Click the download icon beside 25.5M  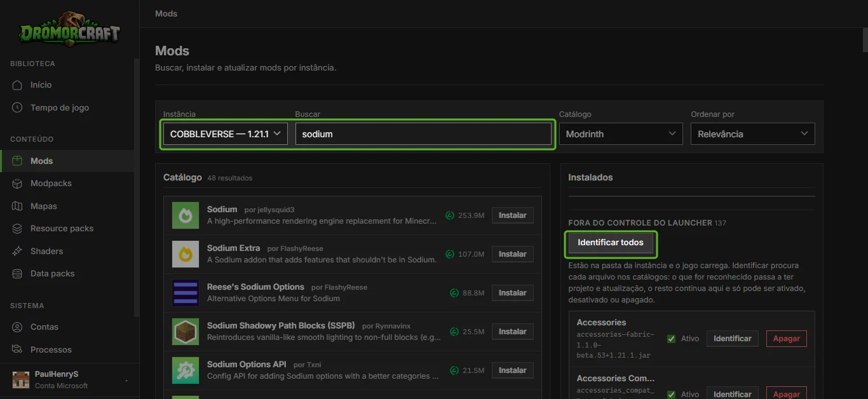[x=454, y=332]
